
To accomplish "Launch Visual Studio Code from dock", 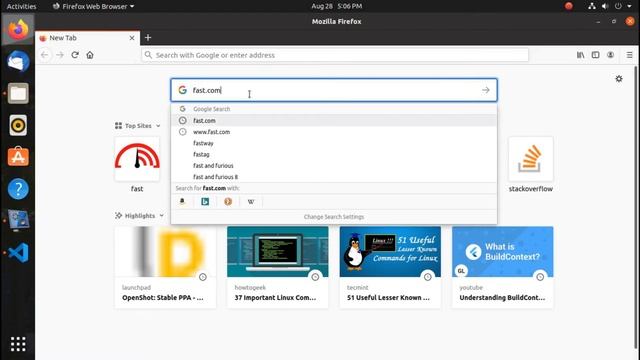I will [18, 252].
